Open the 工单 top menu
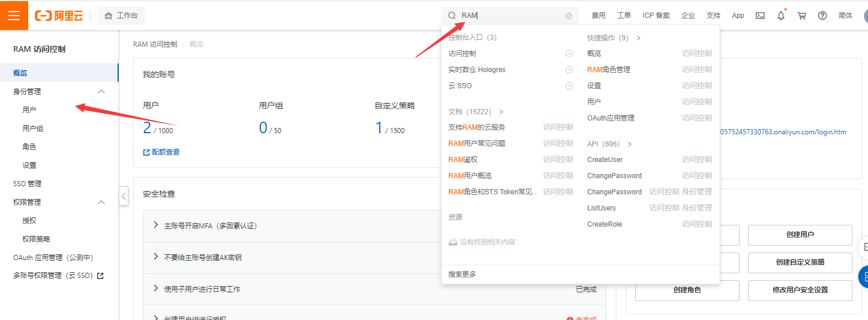 (x=624, y=16)
